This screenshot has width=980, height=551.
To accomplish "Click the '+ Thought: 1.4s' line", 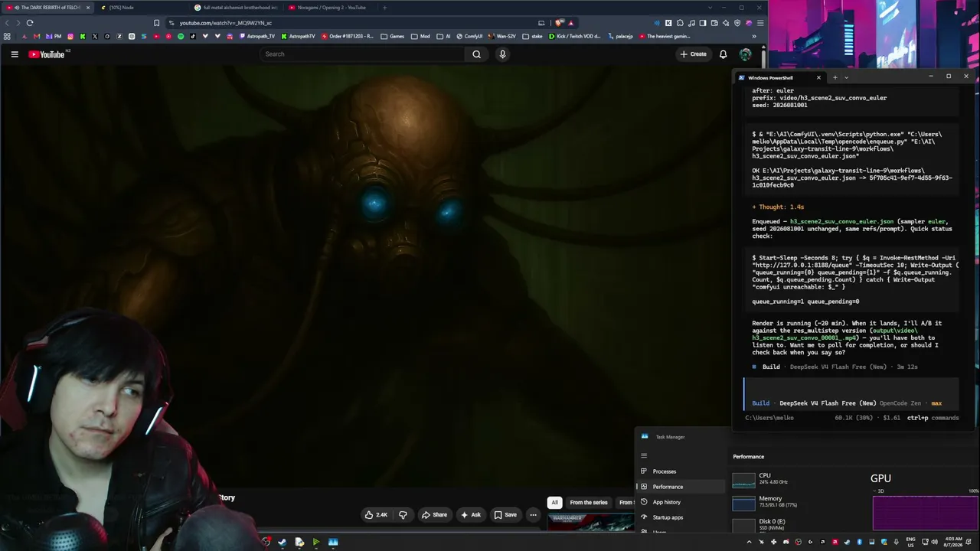I will [x=778, y=207].
